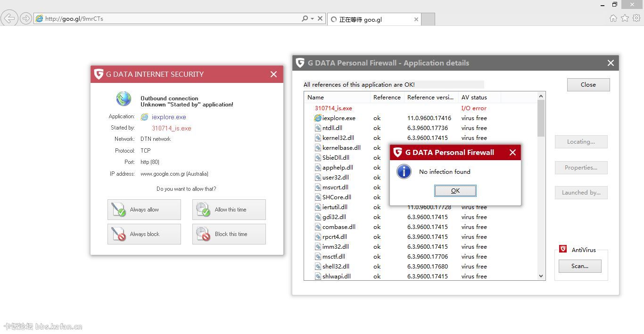Select the SbieDll.dll file icon
The image size is (644, 334).
(x=318, y=158)
